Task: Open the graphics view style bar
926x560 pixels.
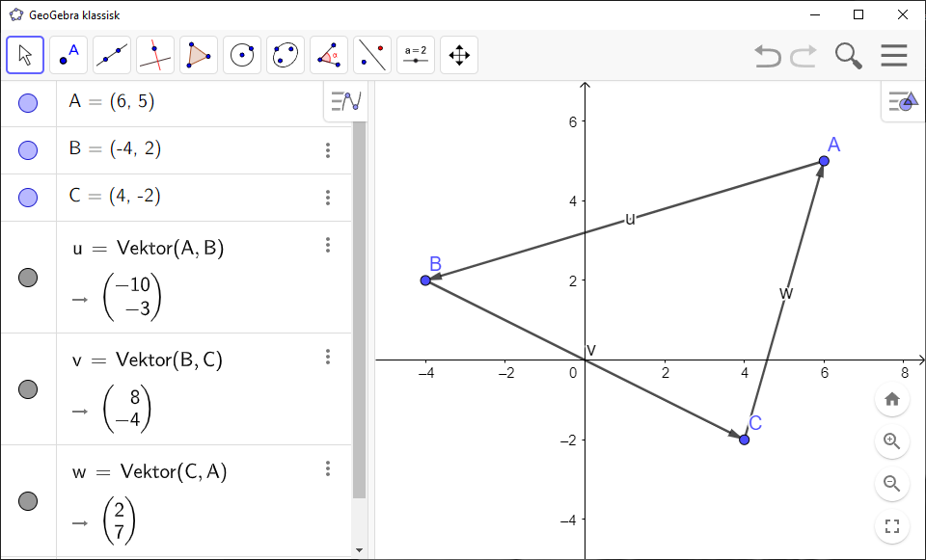Action: tap(901, 101)
